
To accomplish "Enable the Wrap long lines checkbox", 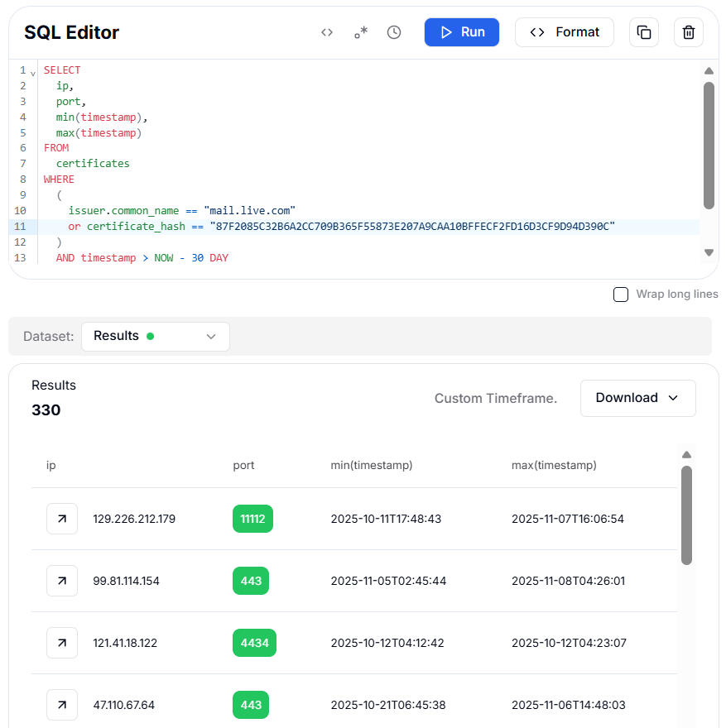I will (x=621, y=295).
